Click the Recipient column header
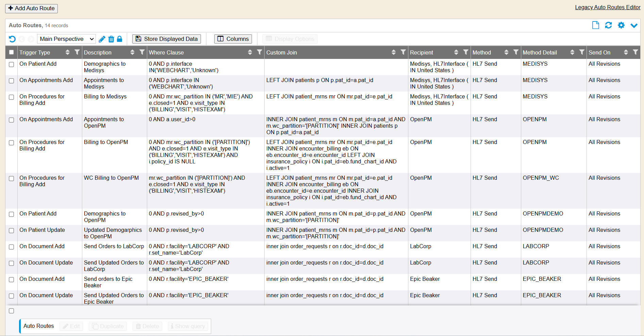Image resolution: width=644 pixels, height=336 pixels. pos(422,52)
